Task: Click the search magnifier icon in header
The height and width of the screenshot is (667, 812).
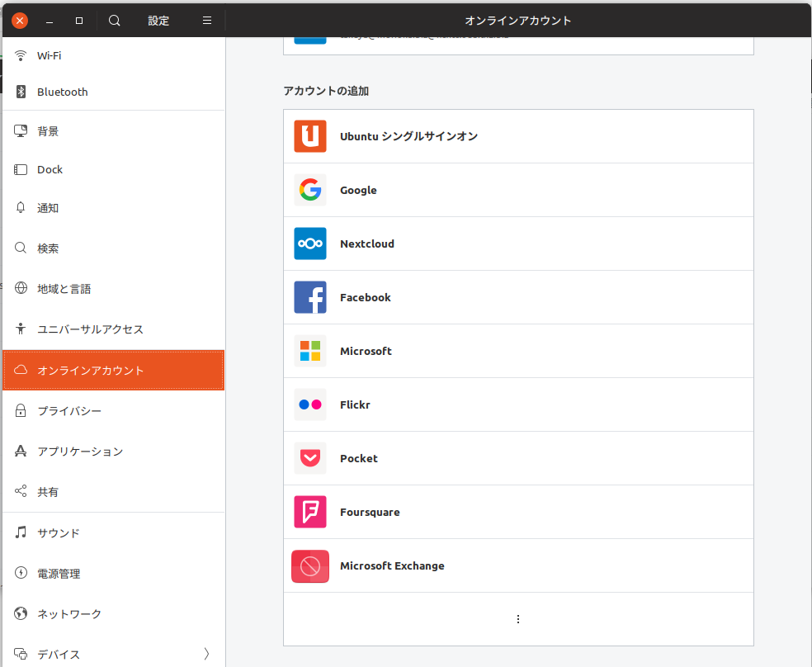Action: click(115, 21)
